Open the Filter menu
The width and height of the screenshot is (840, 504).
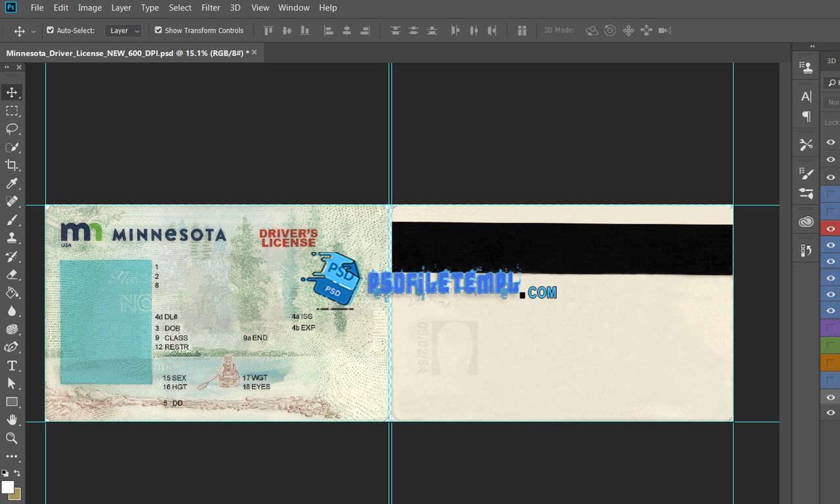(211, 8)
